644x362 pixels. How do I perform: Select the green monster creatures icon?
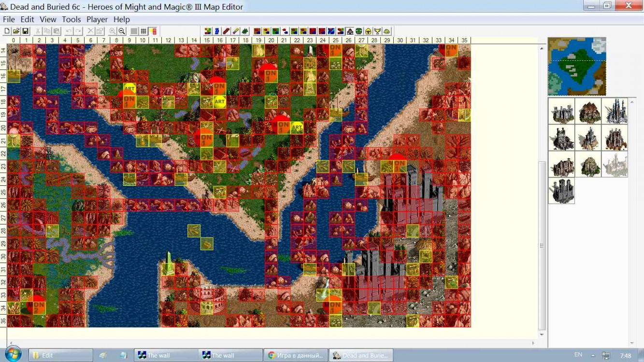(359, 31)
